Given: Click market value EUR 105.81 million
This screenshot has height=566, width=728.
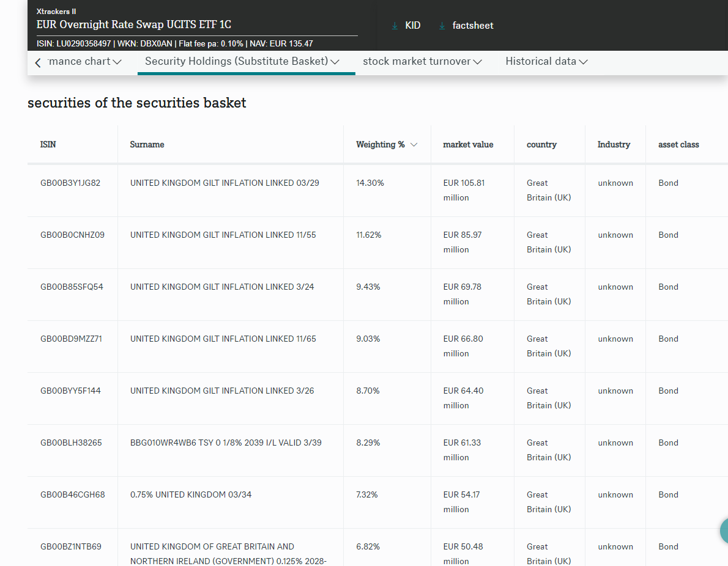Looking at the screenshot, I should click(x=464, y=190).
